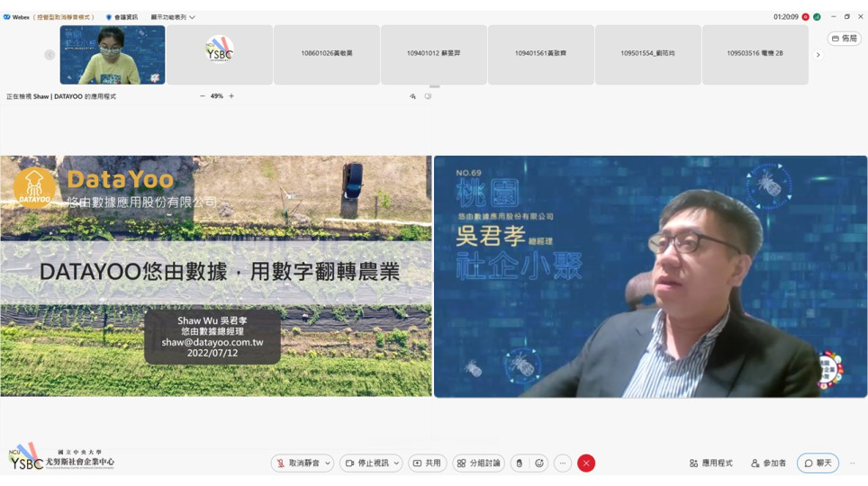
Task: Click the zoom in plus icon
Action: pyautogui.click(x=231, y=96)
